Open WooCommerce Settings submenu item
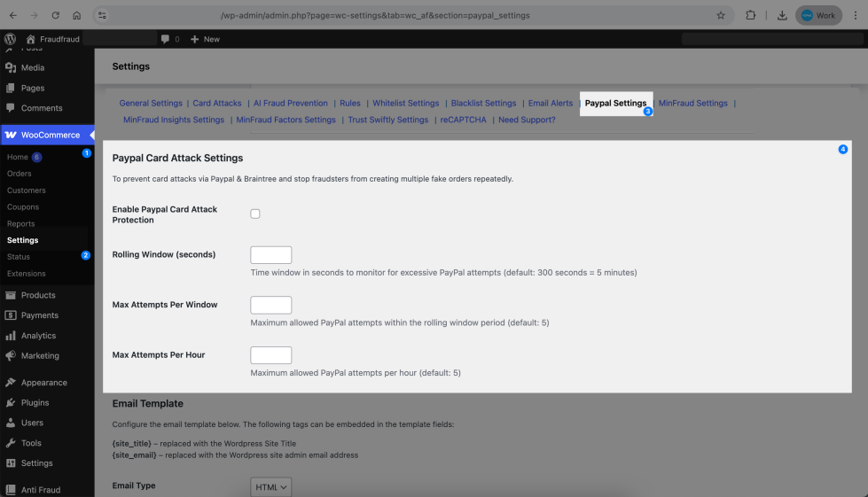This screenshot has width=868, height=497. pyautogui.click(x=23, y=240)
